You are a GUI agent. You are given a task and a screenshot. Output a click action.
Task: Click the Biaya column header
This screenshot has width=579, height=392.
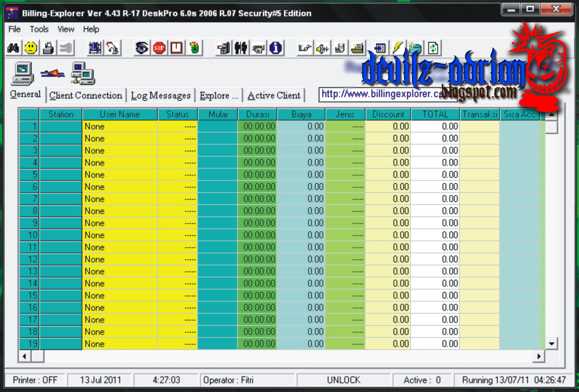click(x=301, y=114)
